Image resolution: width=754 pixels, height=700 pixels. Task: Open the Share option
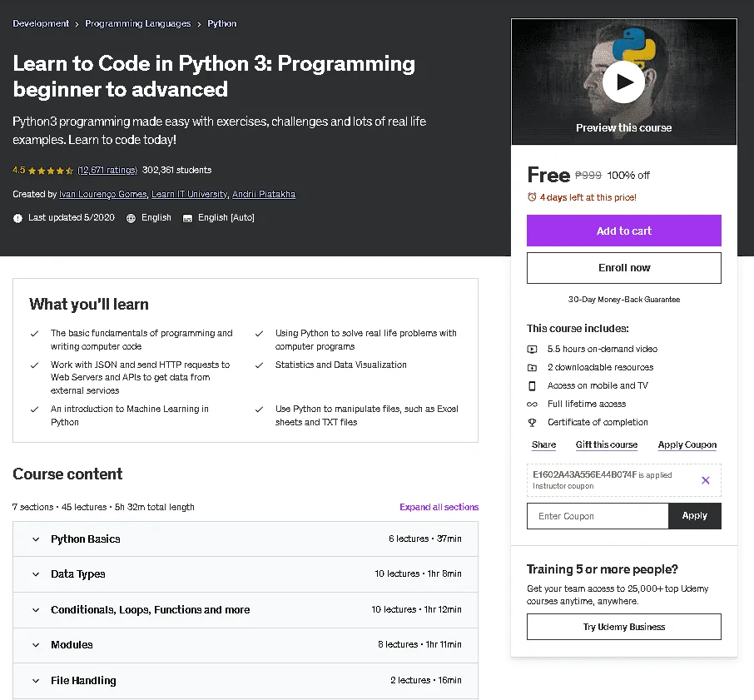pyautogui.click(x=543, y=444)
